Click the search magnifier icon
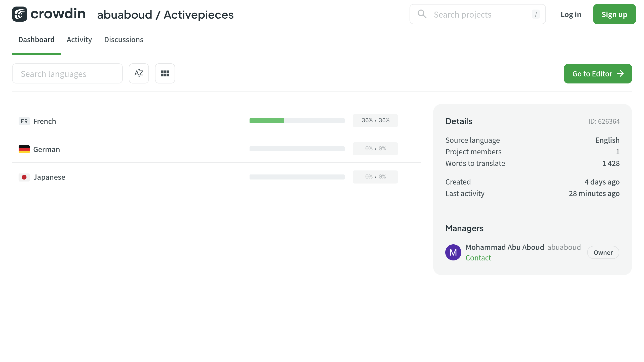The image size is (644, 362). 422,14
